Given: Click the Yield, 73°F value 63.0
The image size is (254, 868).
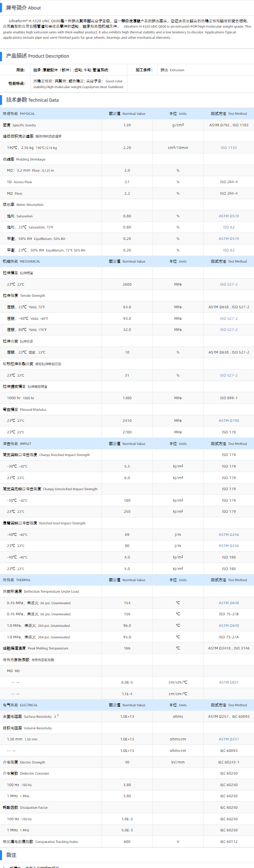Looking at the screenshot, I should [x=127, y=307].
